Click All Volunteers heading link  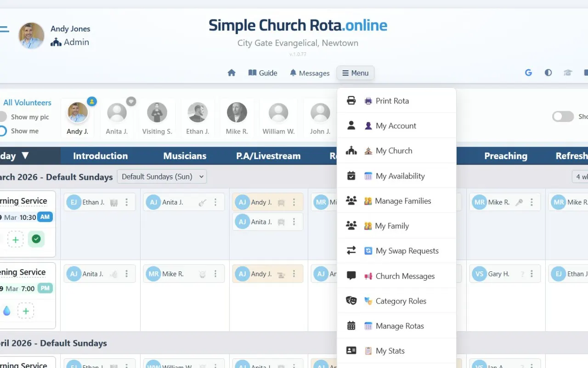click(x=27, y=103)
